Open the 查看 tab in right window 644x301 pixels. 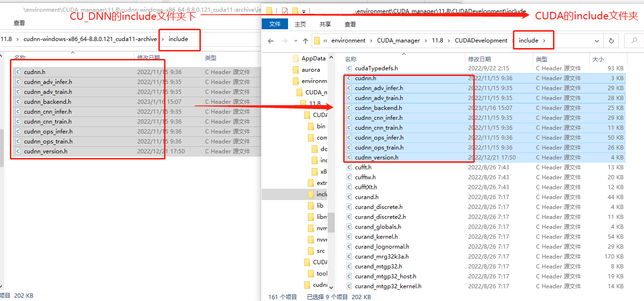pos(350,24)
